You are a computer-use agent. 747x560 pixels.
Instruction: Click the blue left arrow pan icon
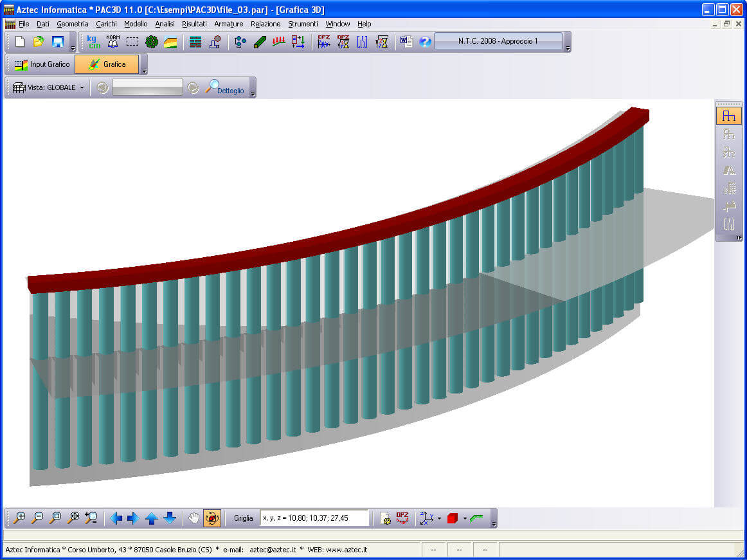116,518
